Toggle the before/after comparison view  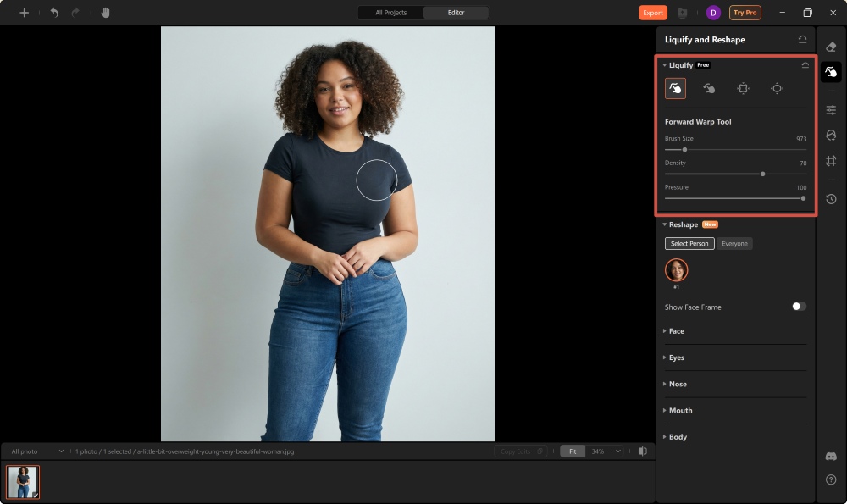click(x=642, y=451)
